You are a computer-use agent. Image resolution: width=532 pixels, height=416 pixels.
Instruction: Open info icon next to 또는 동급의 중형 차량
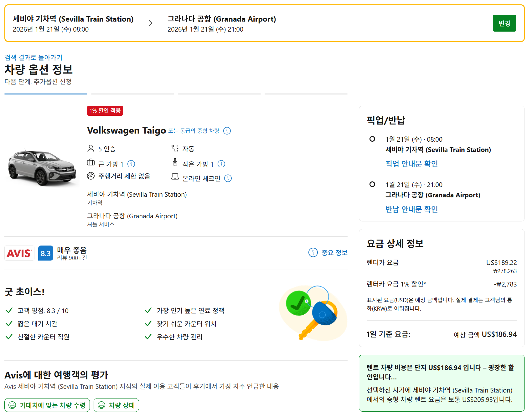[227, 131]
